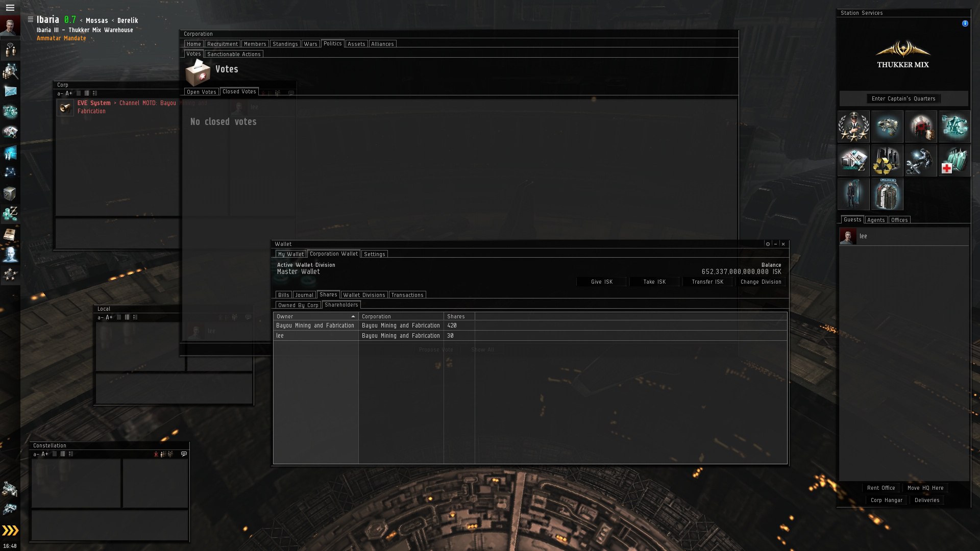
Task: Open the Wars tab
Action: tap(310, 44)
